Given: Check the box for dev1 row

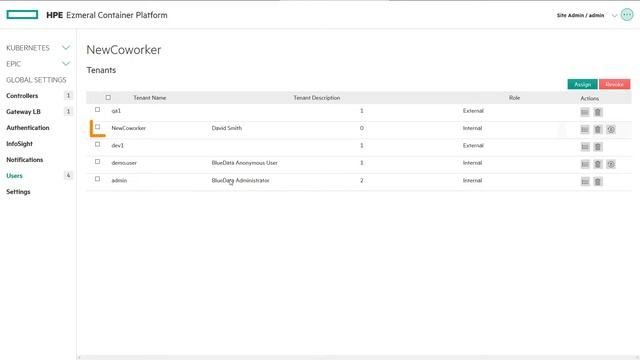Looking at the screenshot, I should click(x=98, y=144).
